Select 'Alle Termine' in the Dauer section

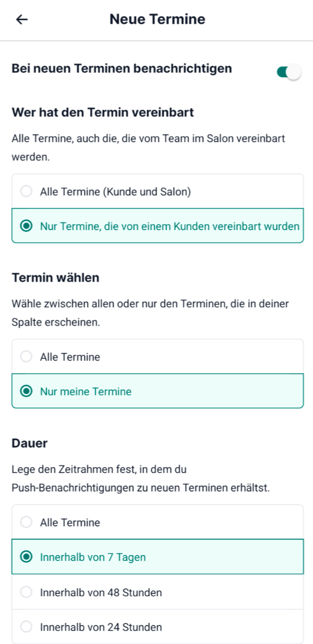coord(158,523)
